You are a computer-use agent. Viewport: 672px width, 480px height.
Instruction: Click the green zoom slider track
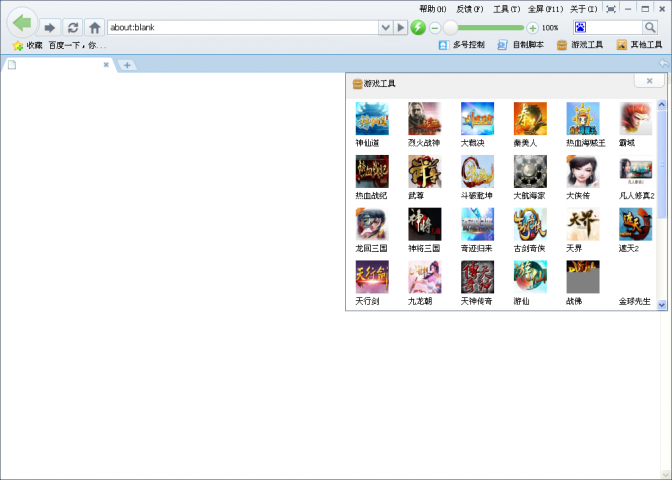click(x=491, y=28)
